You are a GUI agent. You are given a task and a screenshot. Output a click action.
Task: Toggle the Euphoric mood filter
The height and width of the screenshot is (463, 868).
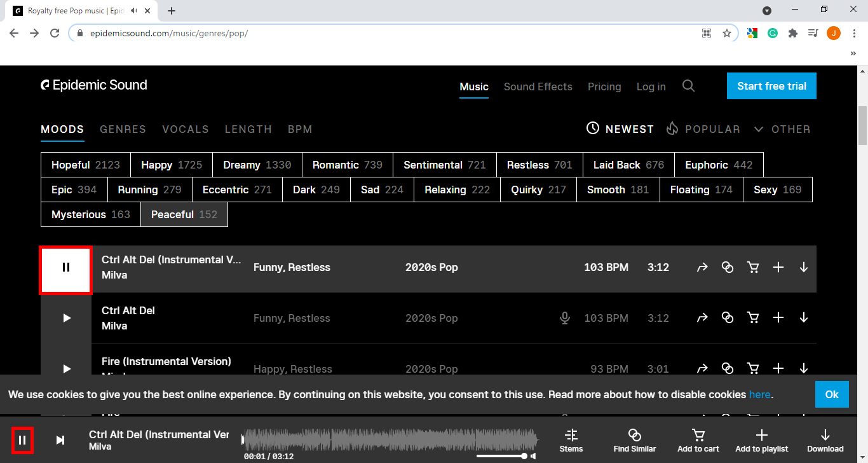coord(719,165)
